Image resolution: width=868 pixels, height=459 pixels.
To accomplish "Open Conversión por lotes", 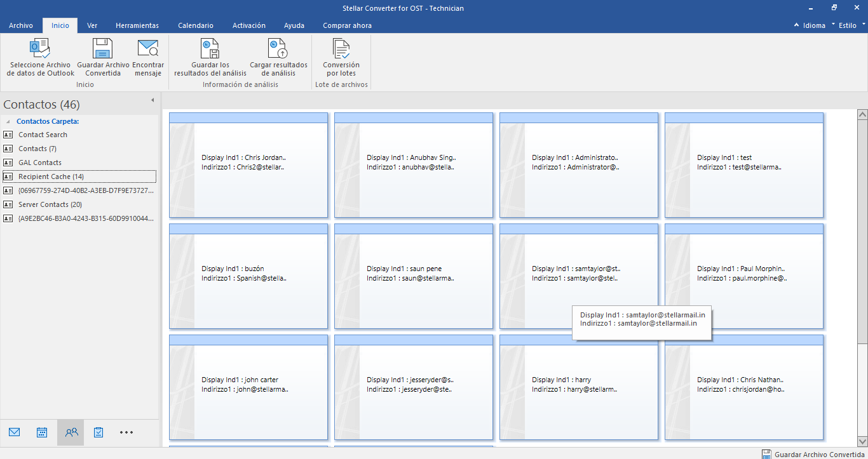I will pyautogui.click(x=341, y=50).
